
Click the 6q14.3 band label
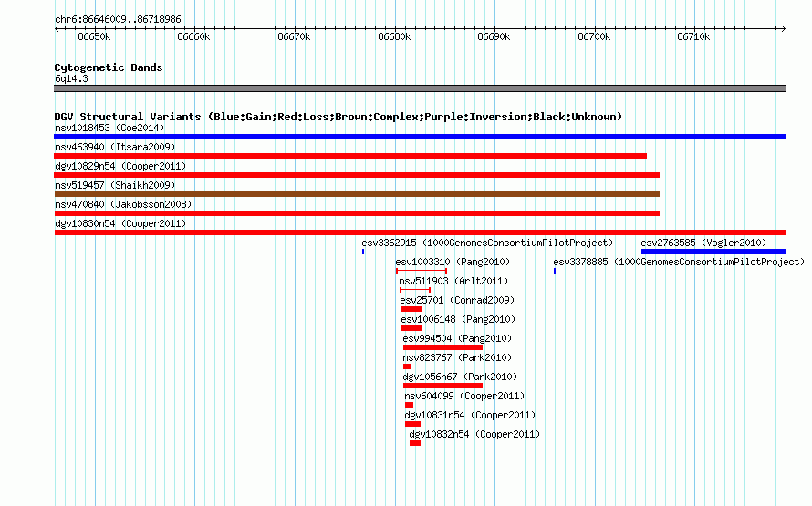coord(71,78)
